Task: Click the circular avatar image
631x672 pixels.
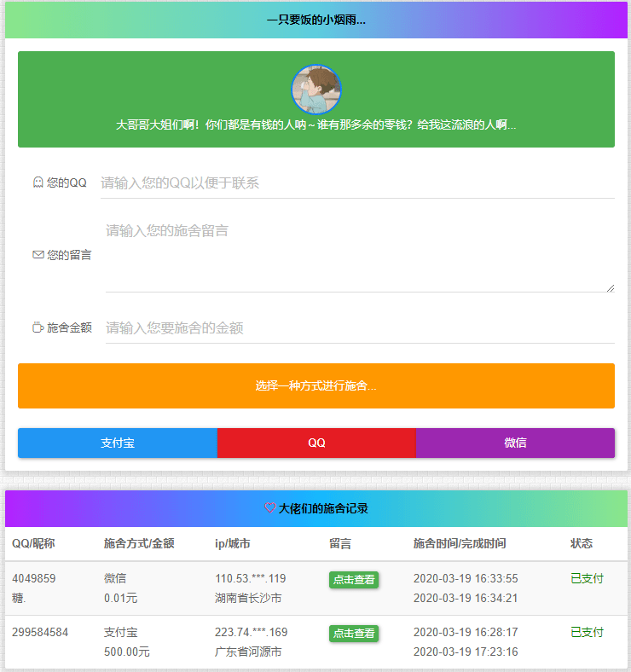Action: pos(316,90)
